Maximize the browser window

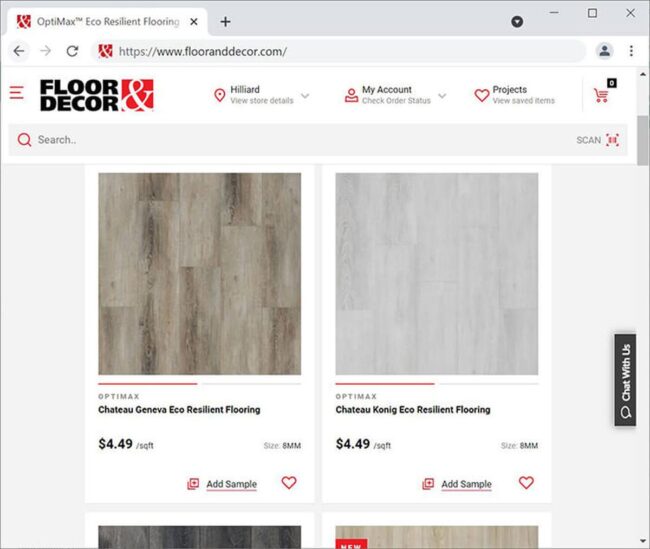592,13
